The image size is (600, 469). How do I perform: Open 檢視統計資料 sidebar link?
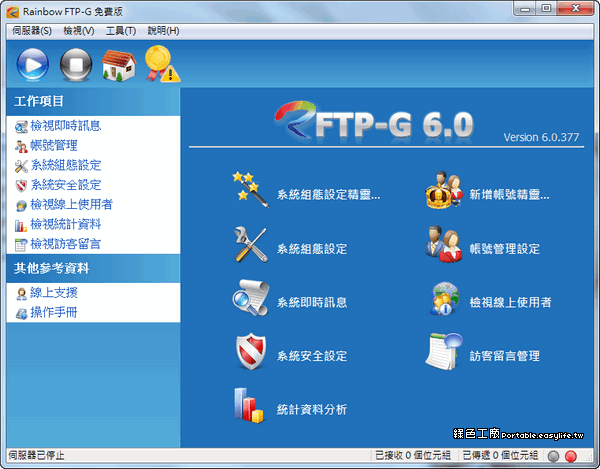tap(66, 225)
